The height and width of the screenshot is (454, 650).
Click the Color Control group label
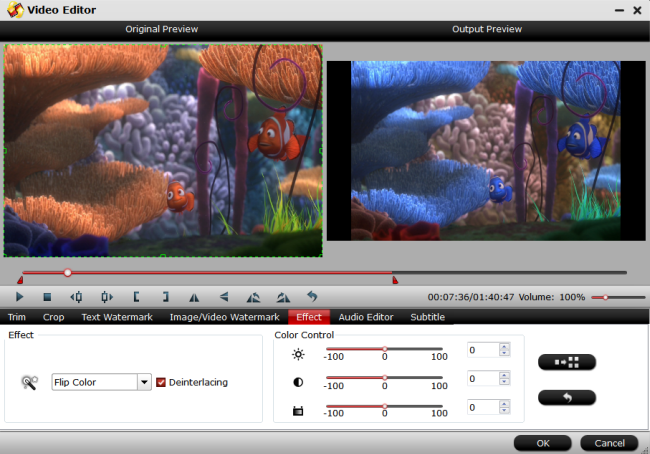(x=304, y=335)
